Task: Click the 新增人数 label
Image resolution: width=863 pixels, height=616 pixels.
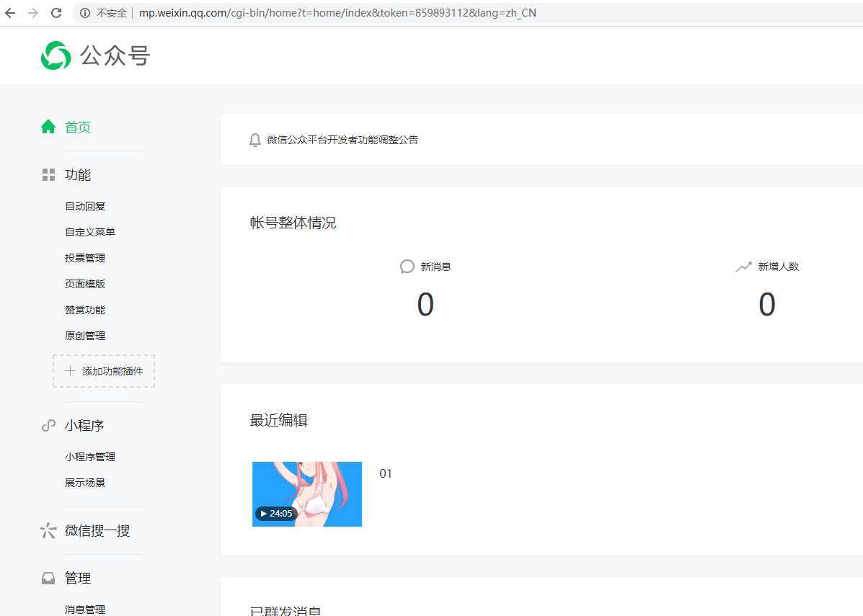Action: point(778,267)
